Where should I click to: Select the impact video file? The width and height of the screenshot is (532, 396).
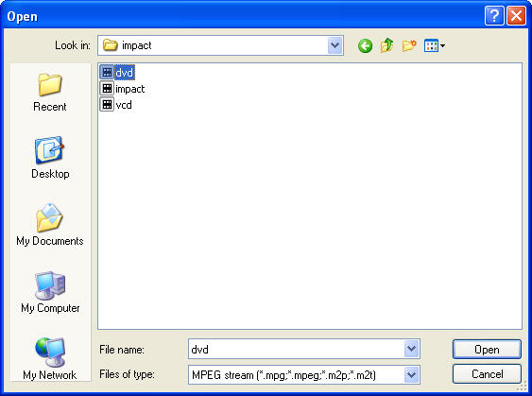coord(123,89)
